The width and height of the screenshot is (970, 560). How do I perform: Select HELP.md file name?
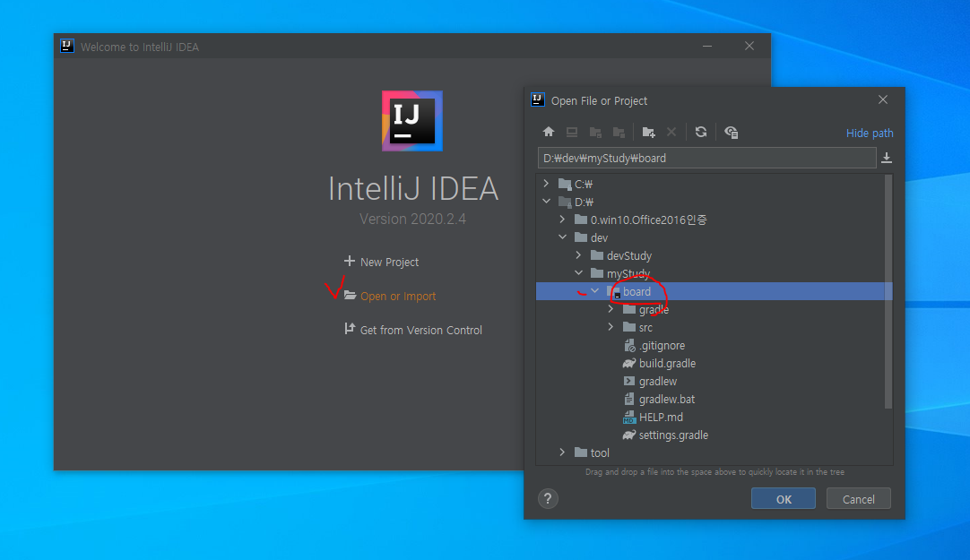(x=661, y=418)
